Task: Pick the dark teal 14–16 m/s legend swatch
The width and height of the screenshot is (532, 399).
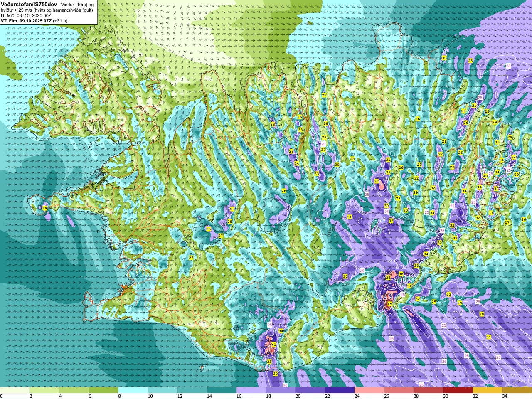Action: [x=222, y=390]
